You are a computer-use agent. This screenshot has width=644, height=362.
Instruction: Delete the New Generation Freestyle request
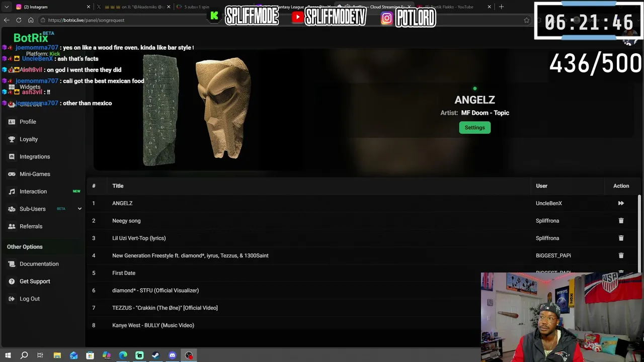621,255
